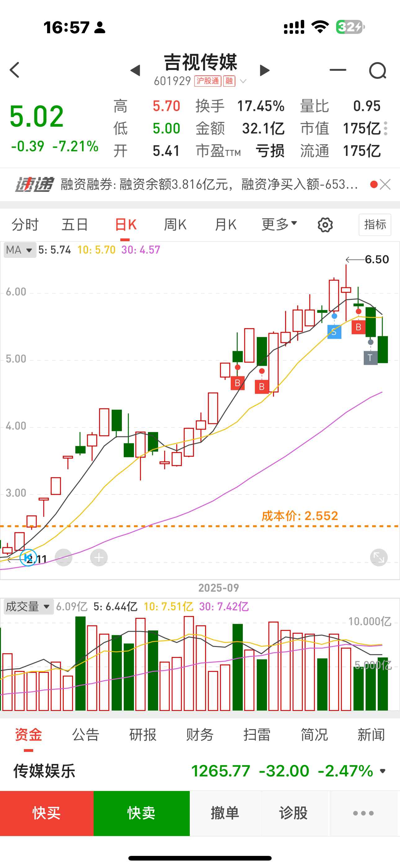This screenshot has width=400, height=868.
Task: Expand sector index dropdown triangle
Action: (x=383, y=771)
